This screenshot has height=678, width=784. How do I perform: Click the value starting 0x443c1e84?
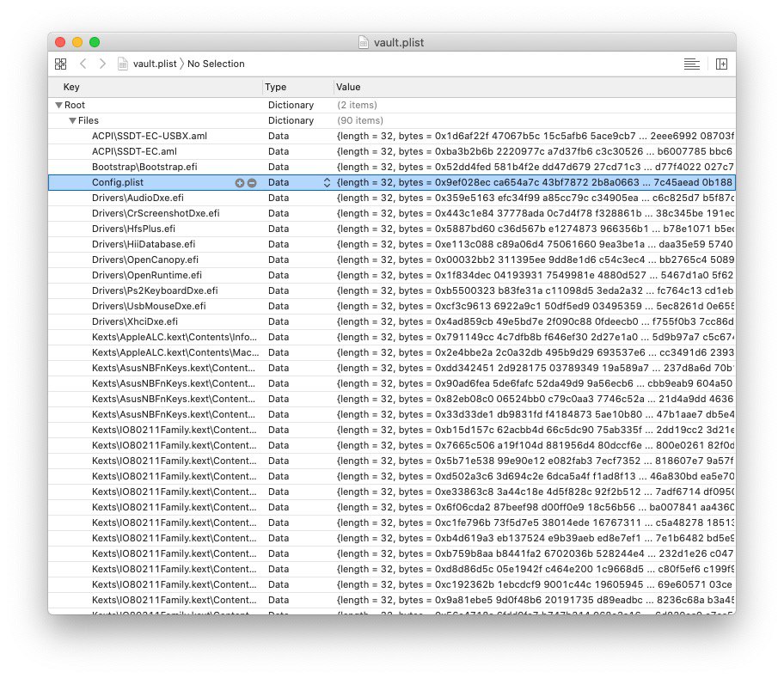pyautogui.click(x=536, y=213)
